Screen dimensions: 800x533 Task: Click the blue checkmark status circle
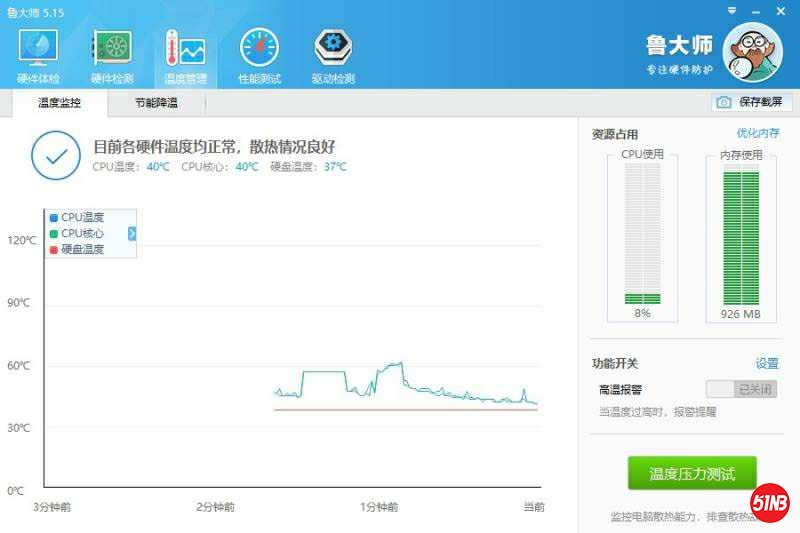[x=56, y=154]
